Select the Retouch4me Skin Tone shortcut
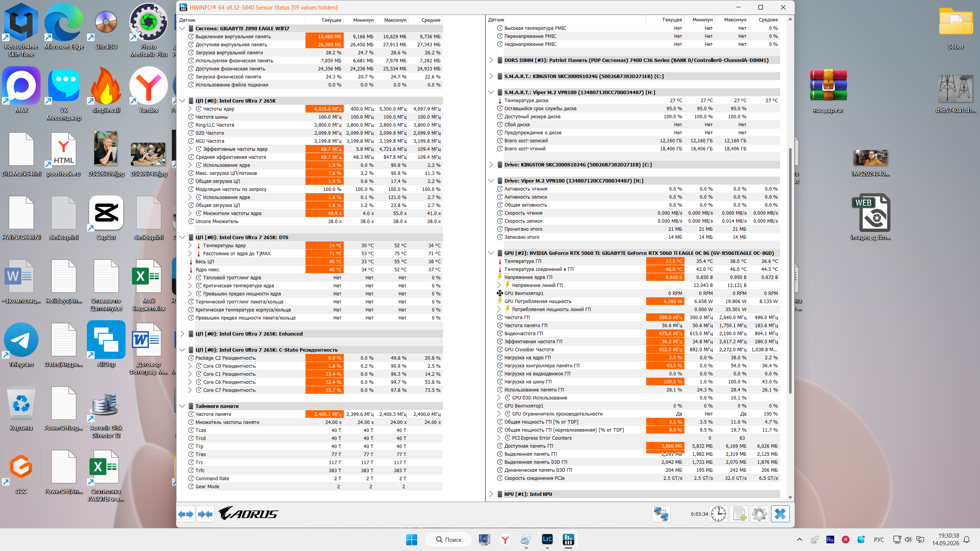980x551 pixels. point(21,30)
